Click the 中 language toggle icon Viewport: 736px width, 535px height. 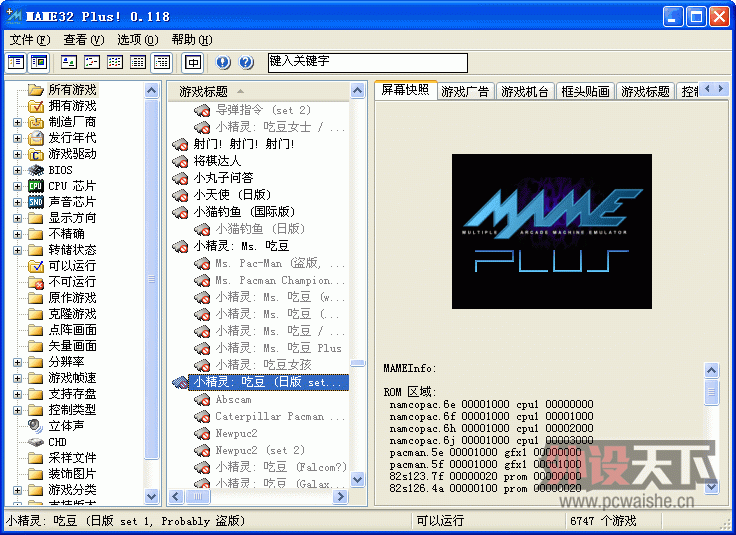(192, 62)
